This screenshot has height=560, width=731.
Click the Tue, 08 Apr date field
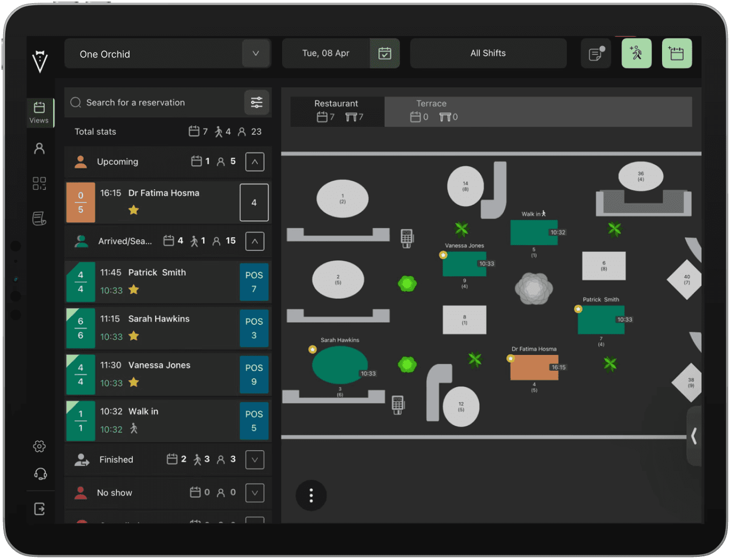pyautogui.click(x=326, y=53)
